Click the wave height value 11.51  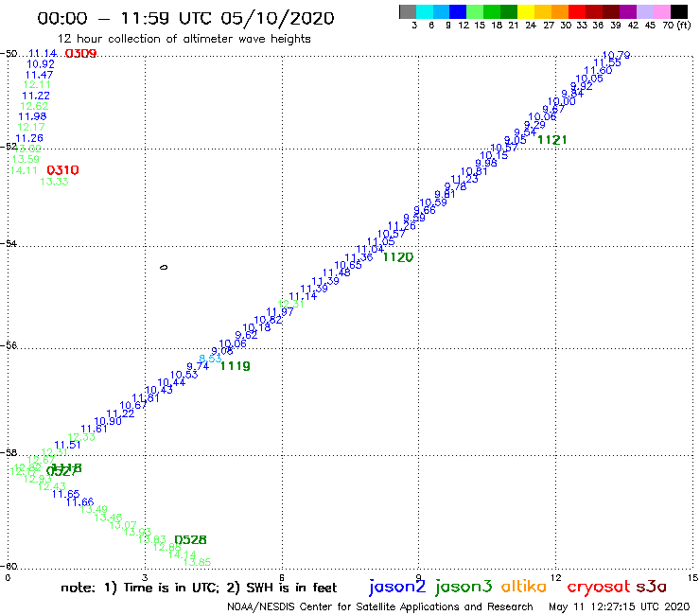tap(67, 445)
